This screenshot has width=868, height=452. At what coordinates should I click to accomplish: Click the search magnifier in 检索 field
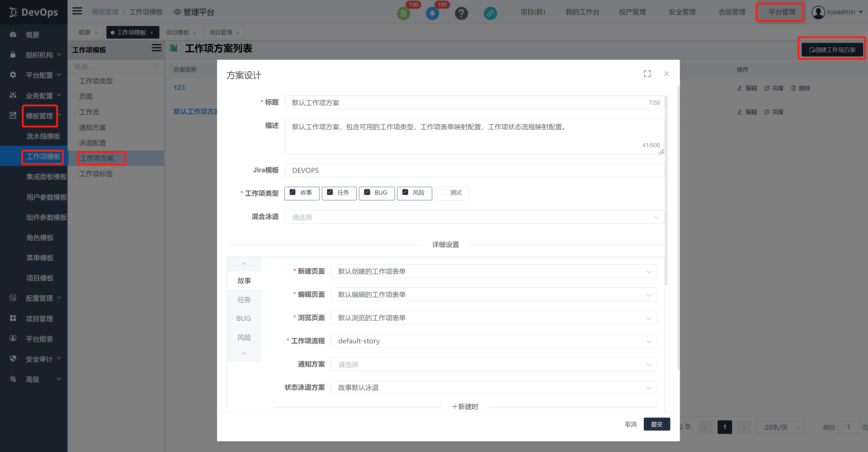pos(155,66)
